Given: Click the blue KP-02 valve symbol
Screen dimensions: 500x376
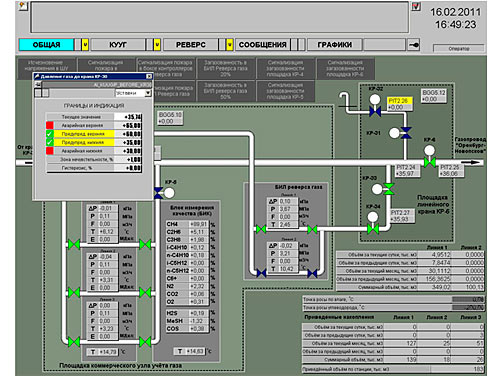Looking at the screenshot, I should coord(375,111).
